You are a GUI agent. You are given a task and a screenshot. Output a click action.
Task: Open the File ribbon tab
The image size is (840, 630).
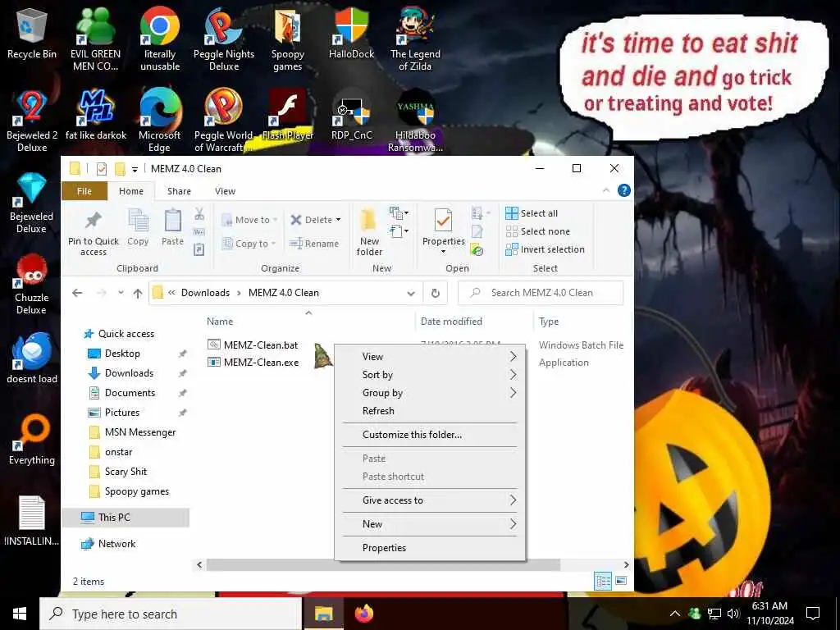(x=84, y=191)
